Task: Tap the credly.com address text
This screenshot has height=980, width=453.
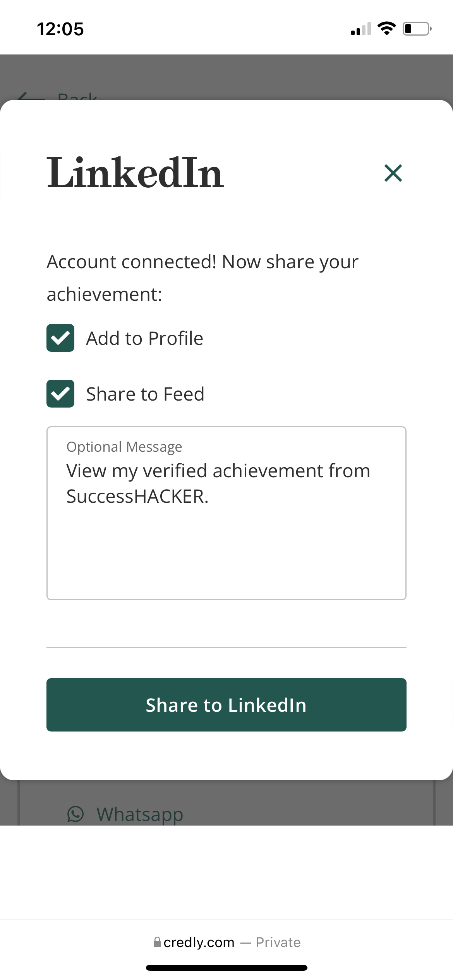Action: point(199,942)
